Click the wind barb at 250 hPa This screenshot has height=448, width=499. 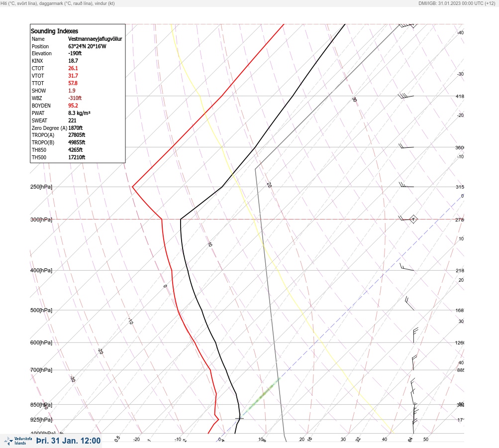[x=406, y=185]
